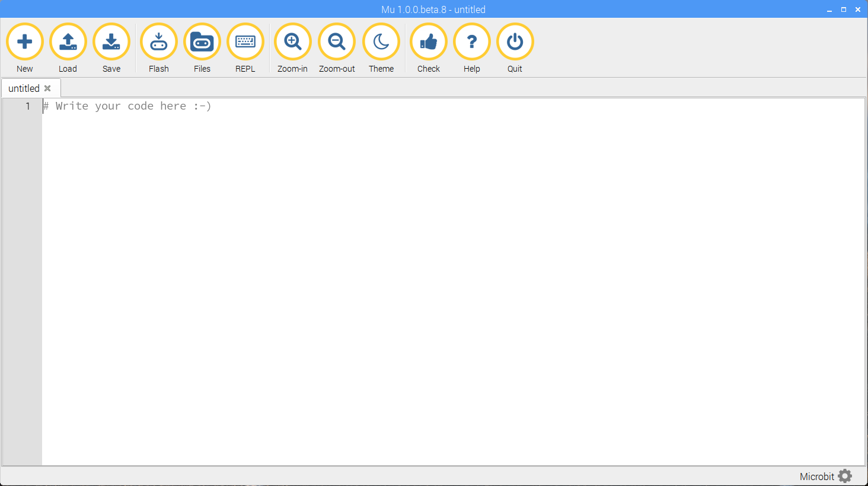
Task: Open a file using Load icon
Action: pos(68,41)
